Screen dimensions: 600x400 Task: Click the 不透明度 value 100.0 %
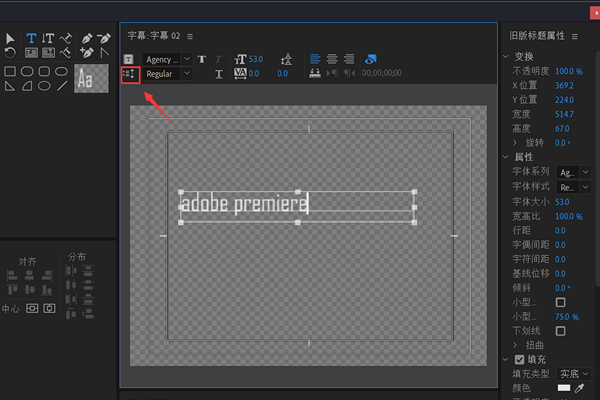(569, 71)
